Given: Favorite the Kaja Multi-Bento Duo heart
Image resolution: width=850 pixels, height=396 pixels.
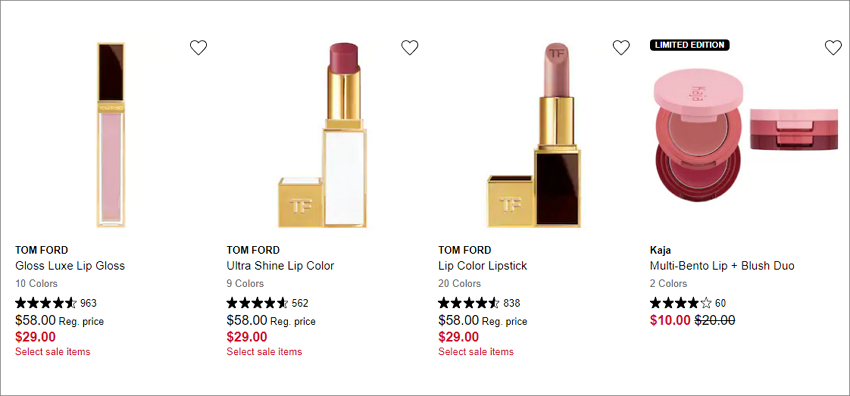Looking at the screenshot, I should tap(833, 48).
